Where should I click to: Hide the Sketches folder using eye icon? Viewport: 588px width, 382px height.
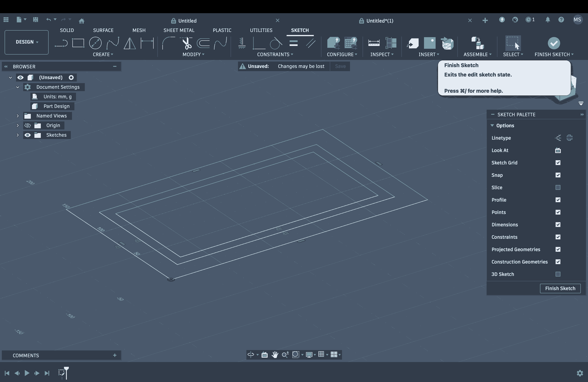[27, 135]
